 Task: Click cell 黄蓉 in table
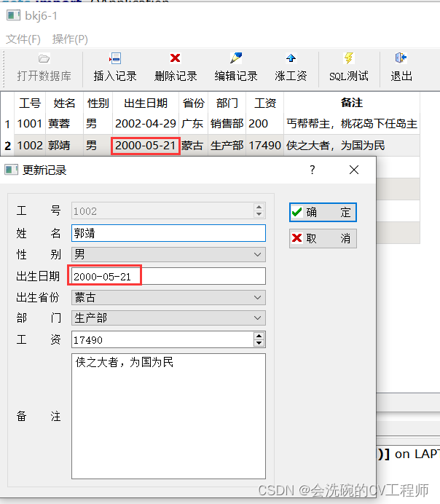64,124
